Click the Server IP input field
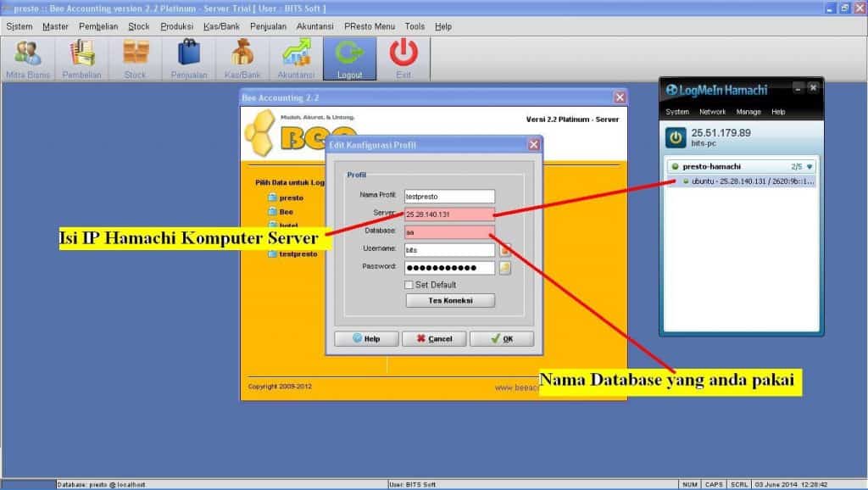The image size is (868, 490). [448, 214]
